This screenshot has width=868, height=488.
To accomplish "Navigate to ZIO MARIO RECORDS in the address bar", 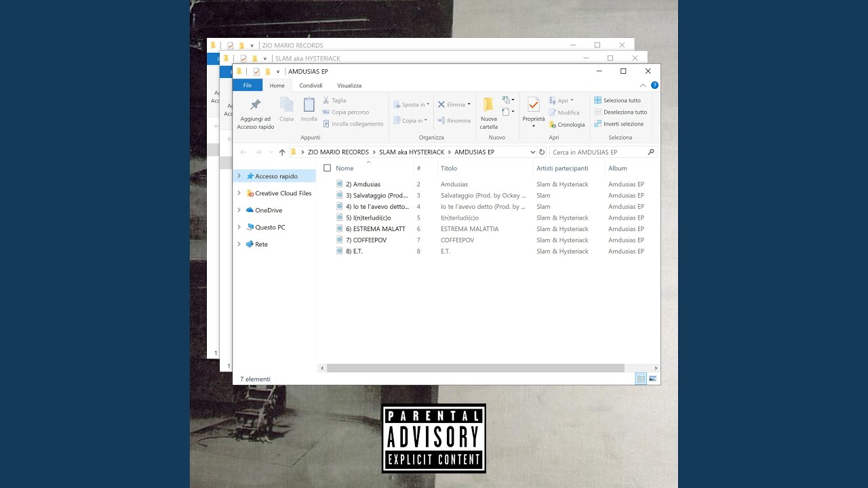I will pyautogui.click(x=338, y=152).
